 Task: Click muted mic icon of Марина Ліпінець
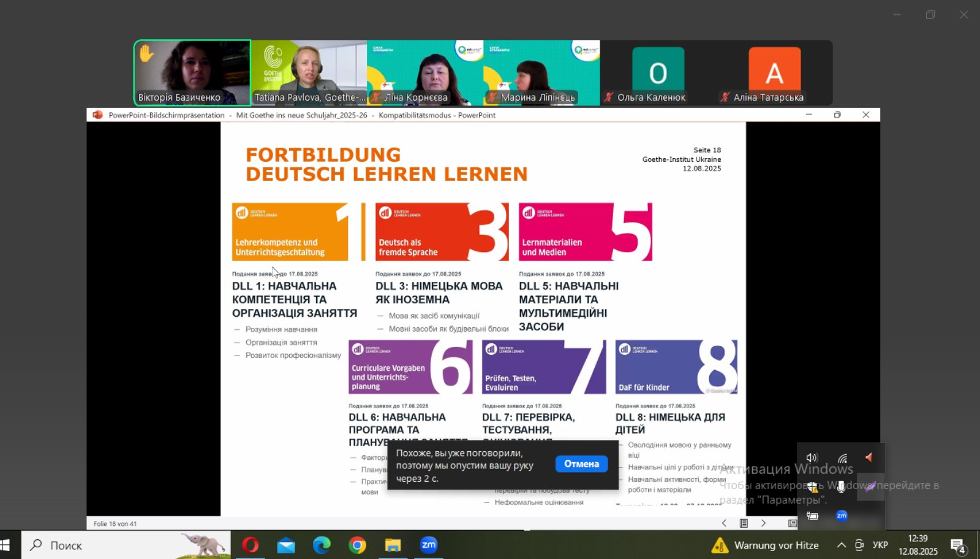point(492,97)
